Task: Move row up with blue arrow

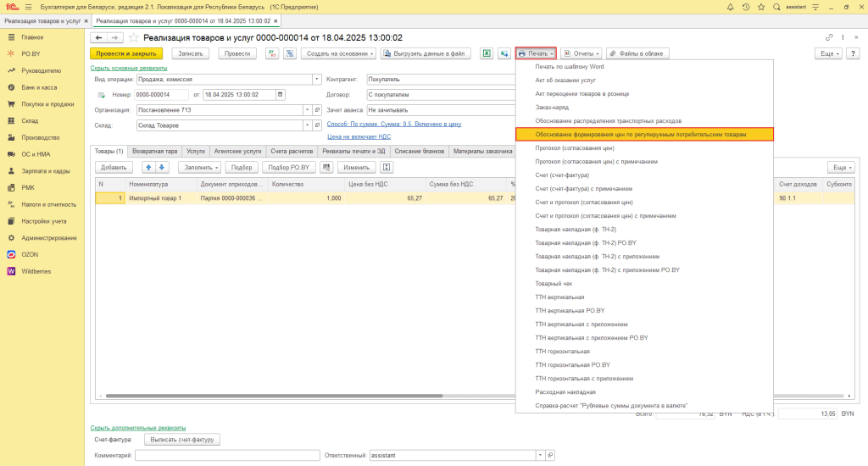Action: 148,167
